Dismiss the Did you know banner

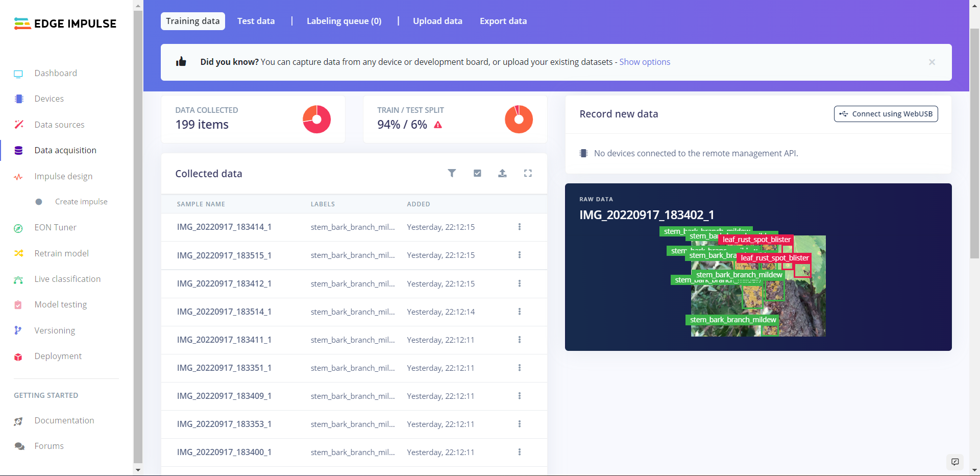[x=932, y=62]
